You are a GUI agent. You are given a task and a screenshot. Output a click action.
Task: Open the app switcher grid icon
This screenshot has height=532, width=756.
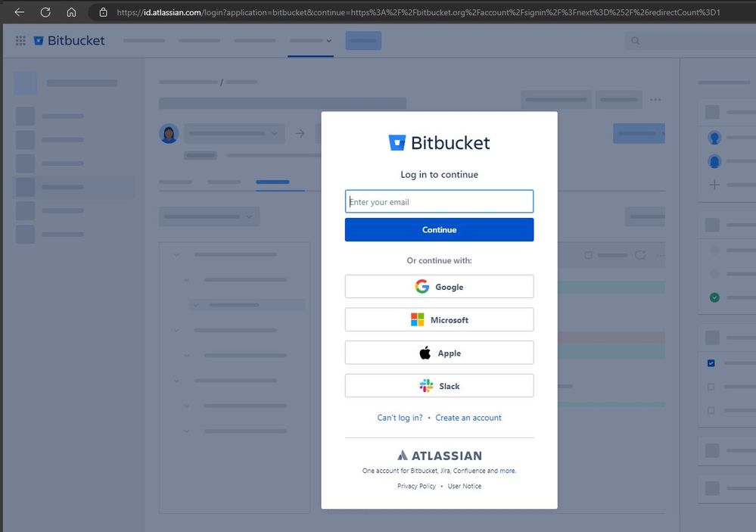(20, 41)
